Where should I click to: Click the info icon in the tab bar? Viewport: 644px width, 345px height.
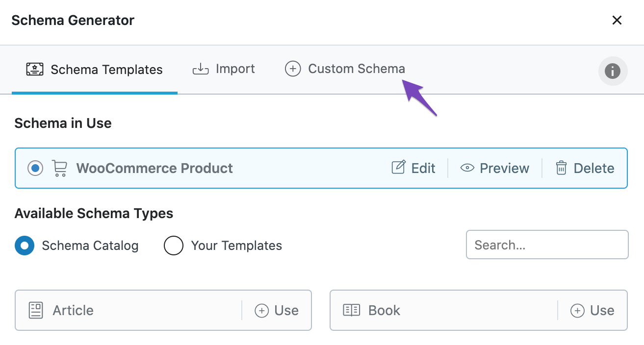613,71
